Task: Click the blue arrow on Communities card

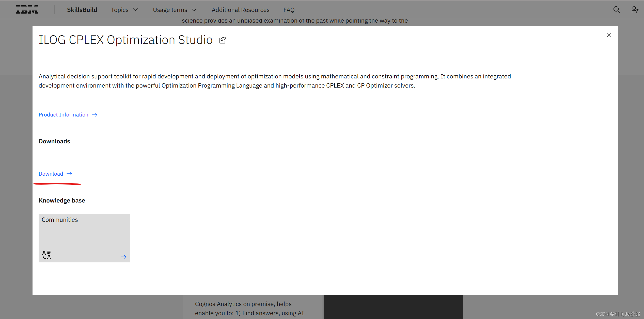Action: (123, 257)
